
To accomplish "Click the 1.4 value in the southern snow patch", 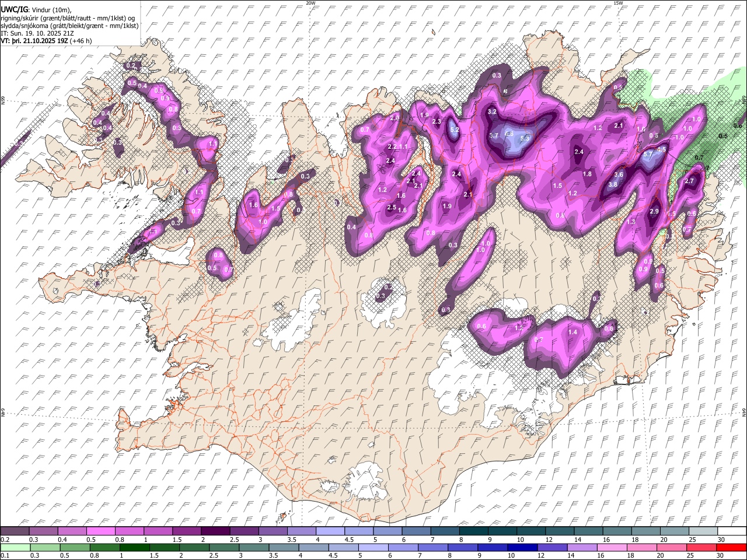I will 573,332.
